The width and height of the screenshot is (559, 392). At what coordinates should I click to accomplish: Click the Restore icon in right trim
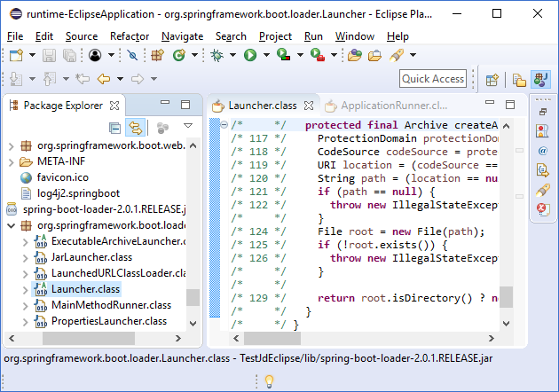(x=543, y=112)
